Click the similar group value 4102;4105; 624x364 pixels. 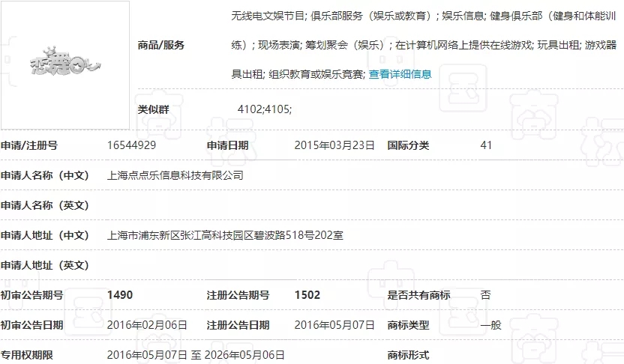(x=264, y=109)
